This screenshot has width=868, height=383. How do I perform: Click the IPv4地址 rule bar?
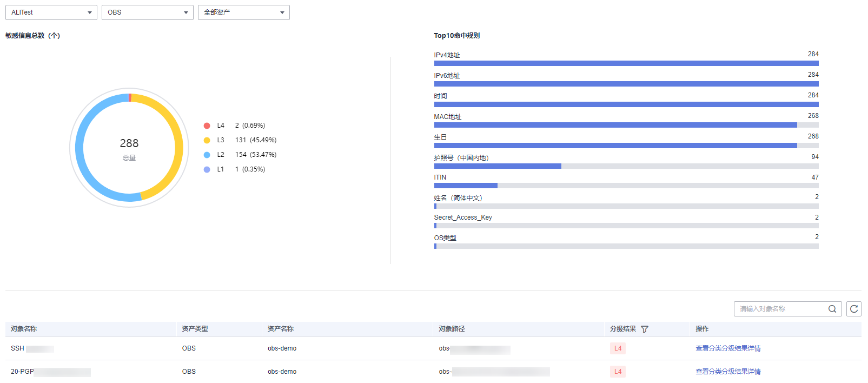(626, 63)
